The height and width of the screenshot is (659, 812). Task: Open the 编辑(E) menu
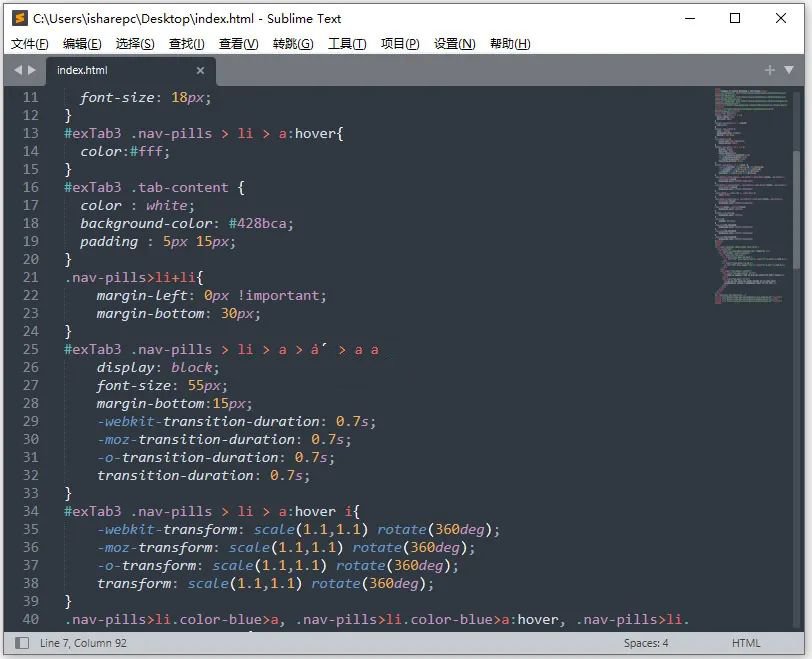(82, 44)
